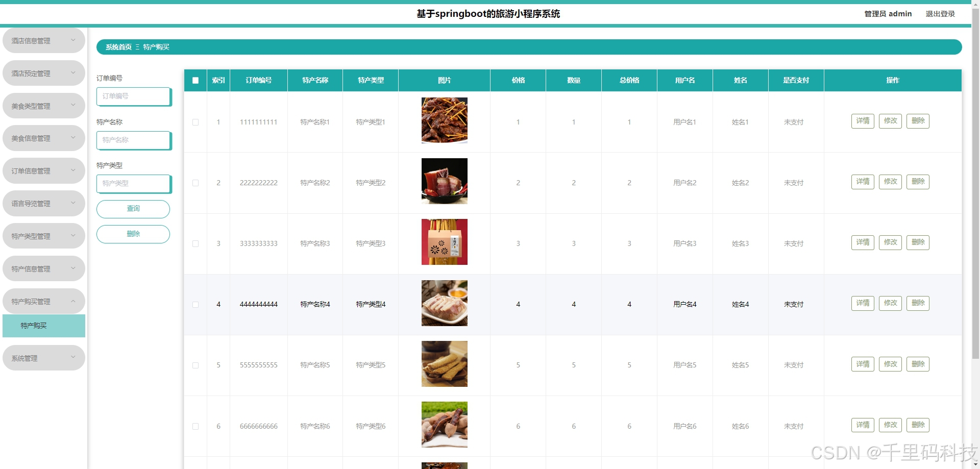
Task: Expand 酒店预定管理 menu
Action: [x=44, y=73]
